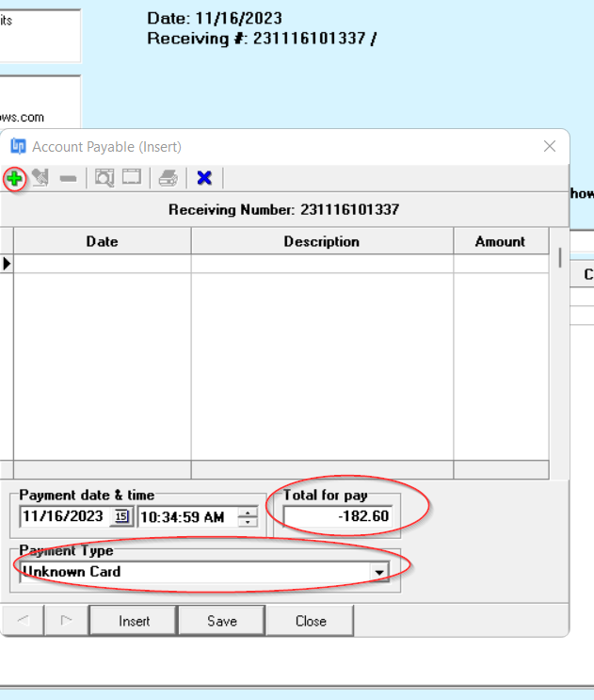This screenshot has width=594, height=700.
Task: Click the minus delete record icon
Action: [68, 179]
